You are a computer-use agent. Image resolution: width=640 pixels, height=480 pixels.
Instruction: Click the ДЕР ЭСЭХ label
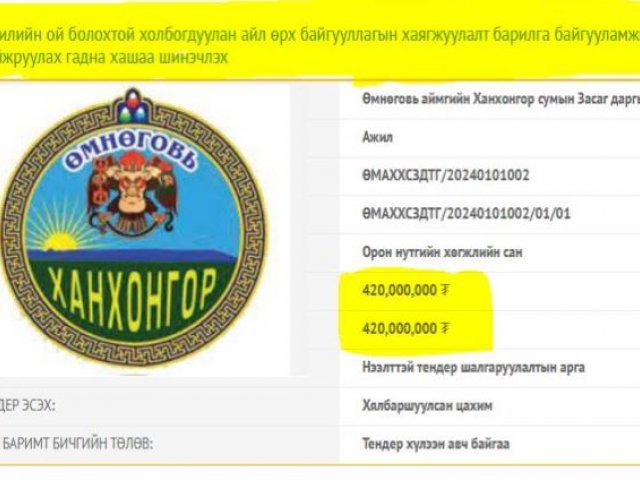28,406
